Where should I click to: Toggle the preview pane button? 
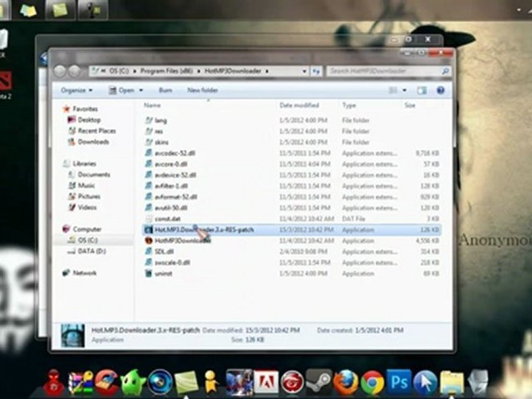(x=422, y=90)
